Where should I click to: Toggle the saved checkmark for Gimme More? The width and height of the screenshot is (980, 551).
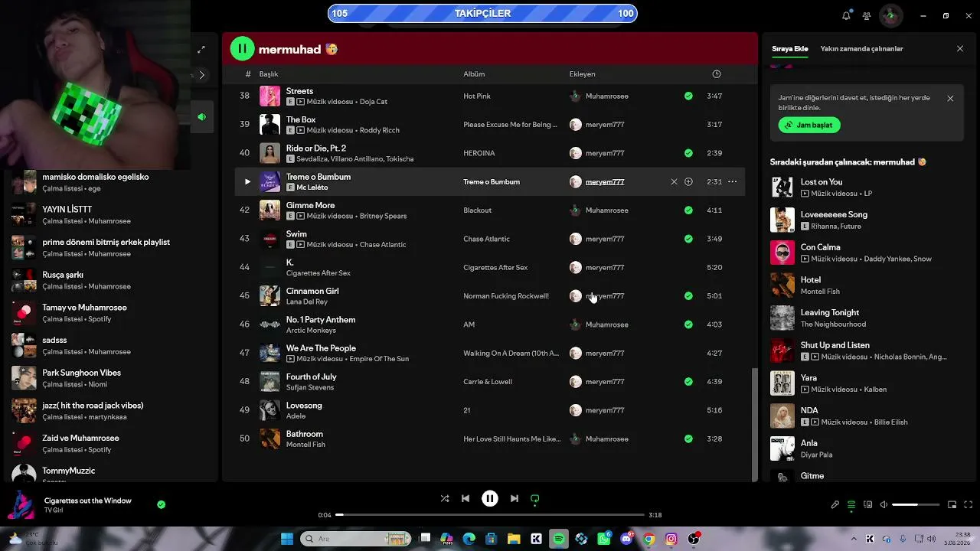click(x=688, y=210)
